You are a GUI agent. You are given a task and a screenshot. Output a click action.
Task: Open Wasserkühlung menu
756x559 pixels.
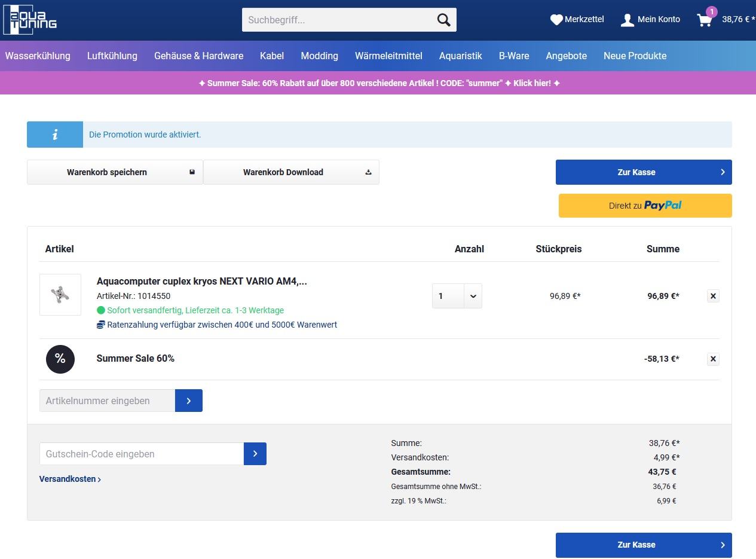[x=38, y=56]
